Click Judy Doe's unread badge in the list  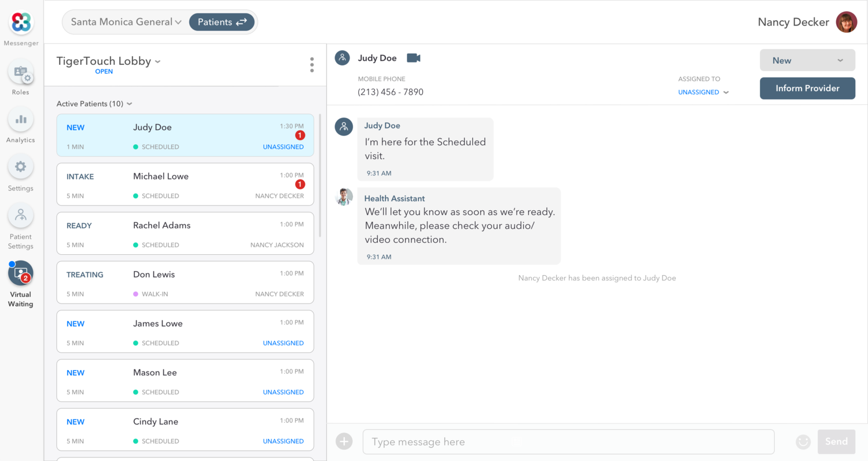tap(300, 136)
